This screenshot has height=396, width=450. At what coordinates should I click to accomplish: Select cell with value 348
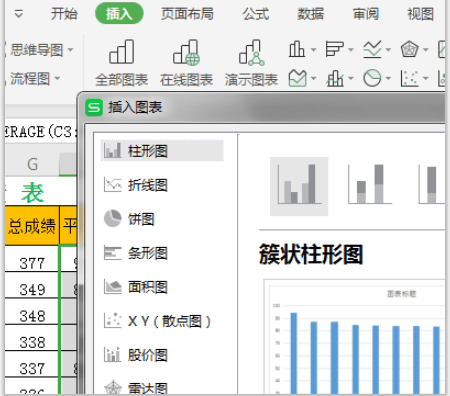32,312
